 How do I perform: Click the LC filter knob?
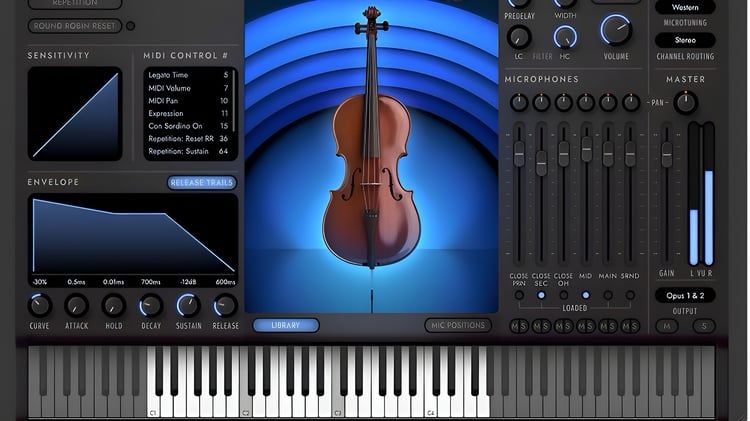coord(519,37)
